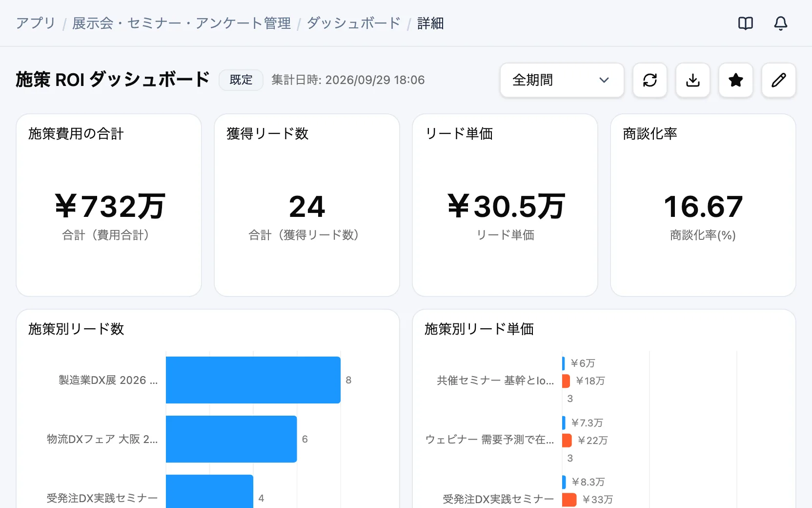This screenshot has height=508, width=812.
Task: Open the documentation book icon
Action: point(745,23)
